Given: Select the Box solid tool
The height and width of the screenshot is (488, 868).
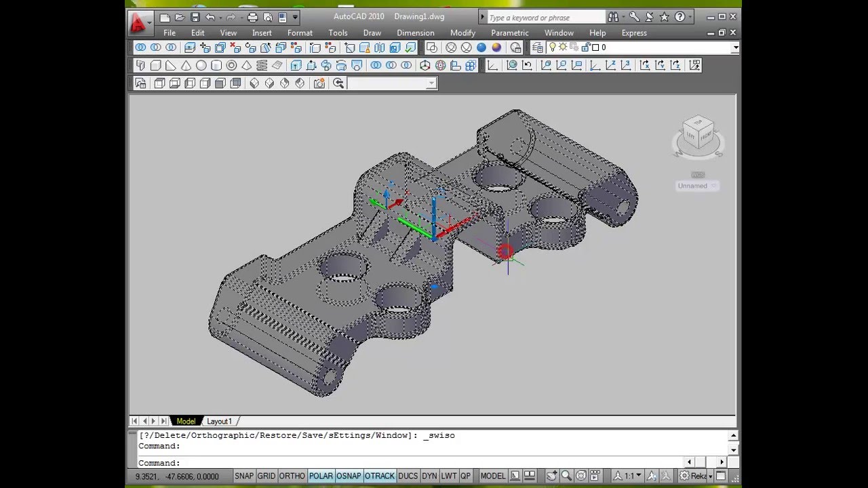Looking at the screenshot, I should (156, 66).
